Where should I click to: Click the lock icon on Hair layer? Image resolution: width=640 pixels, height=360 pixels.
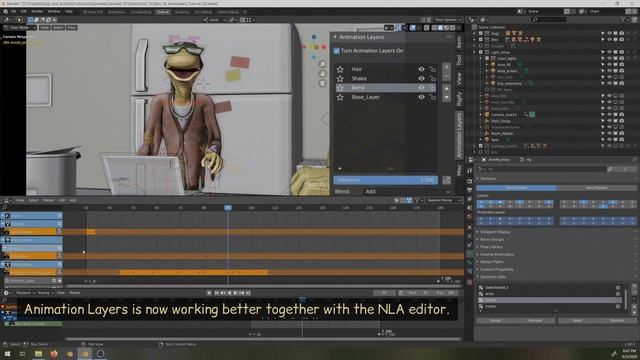pyautogui.click(x=432, y=69)
